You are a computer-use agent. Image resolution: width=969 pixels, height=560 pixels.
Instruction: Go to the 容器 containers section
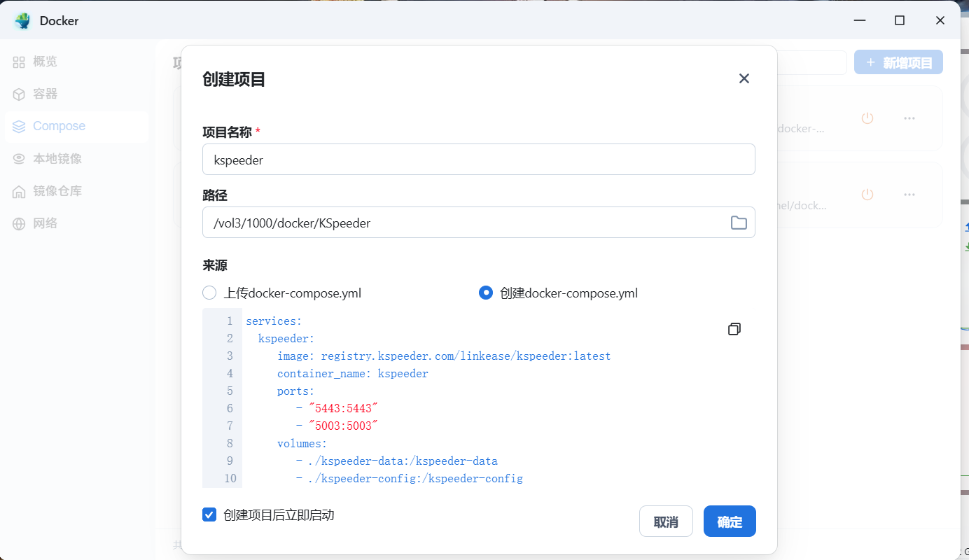[x=35, y=94]
